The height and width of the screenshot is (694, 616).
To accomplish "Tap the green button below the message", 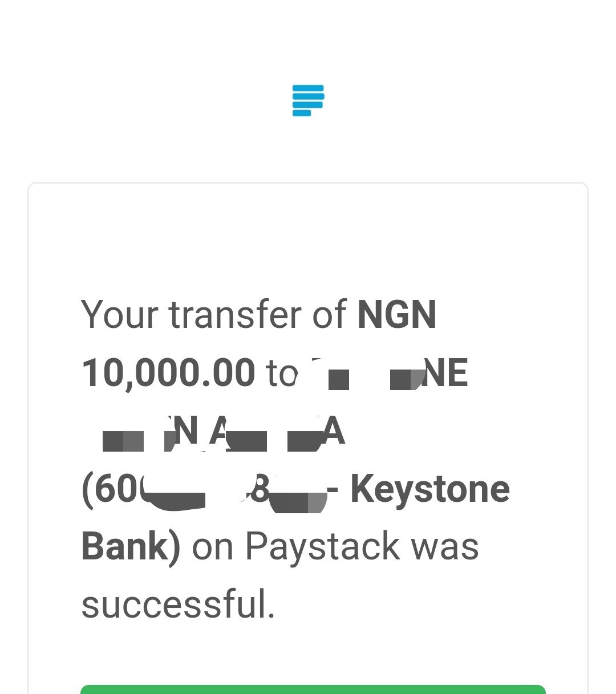I will tap(313, 689).
